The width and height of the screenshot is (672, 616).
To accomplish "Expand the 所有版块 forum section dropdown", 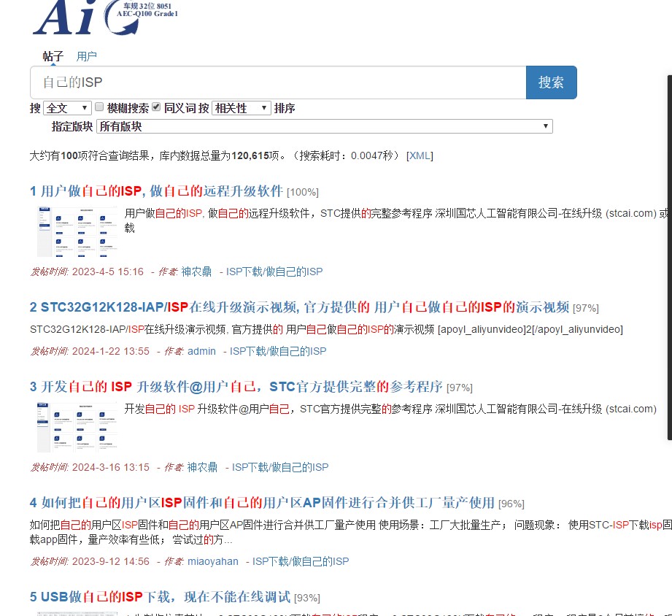I will 325,126.
